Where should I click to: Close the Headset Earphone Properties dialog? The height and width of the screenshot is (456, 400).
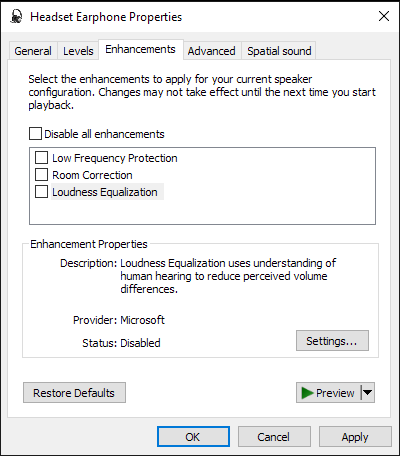(x=384, y=16)
